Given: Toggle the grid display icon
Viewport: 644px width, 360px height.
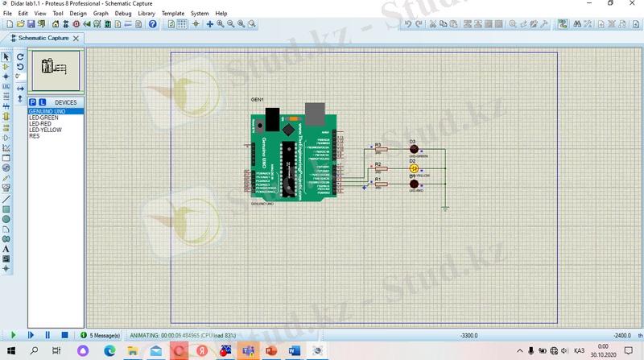Looking at the screenshot, I should [183, 24].
